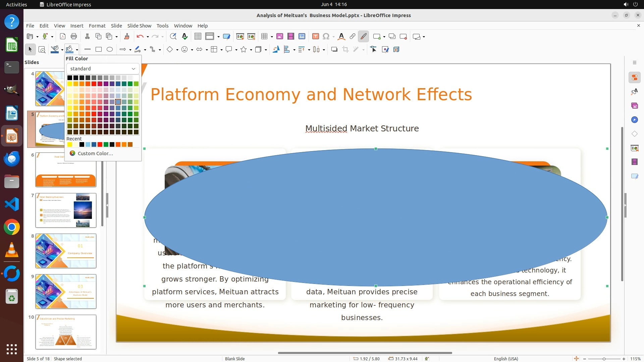644x362 pixels.
Task: Expand the Insert Table dropdown arrow
Action: coord(272,37)
